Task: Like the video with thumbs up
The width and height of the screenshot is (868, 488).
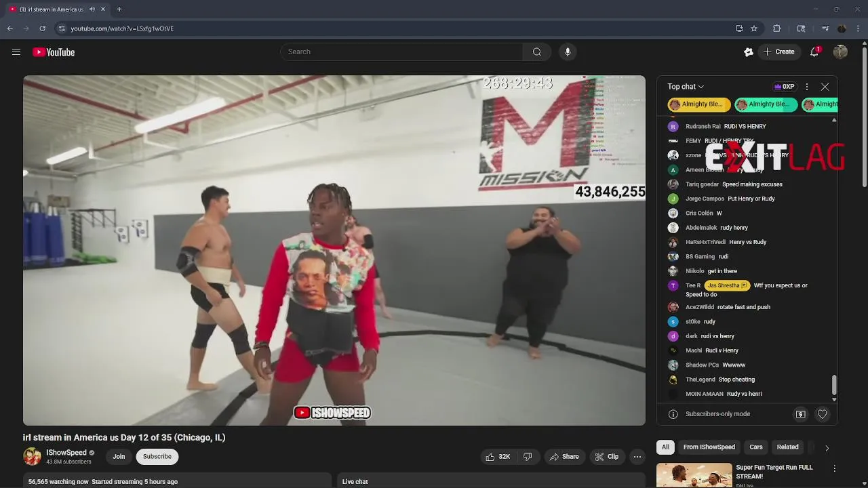Action: 497,457
